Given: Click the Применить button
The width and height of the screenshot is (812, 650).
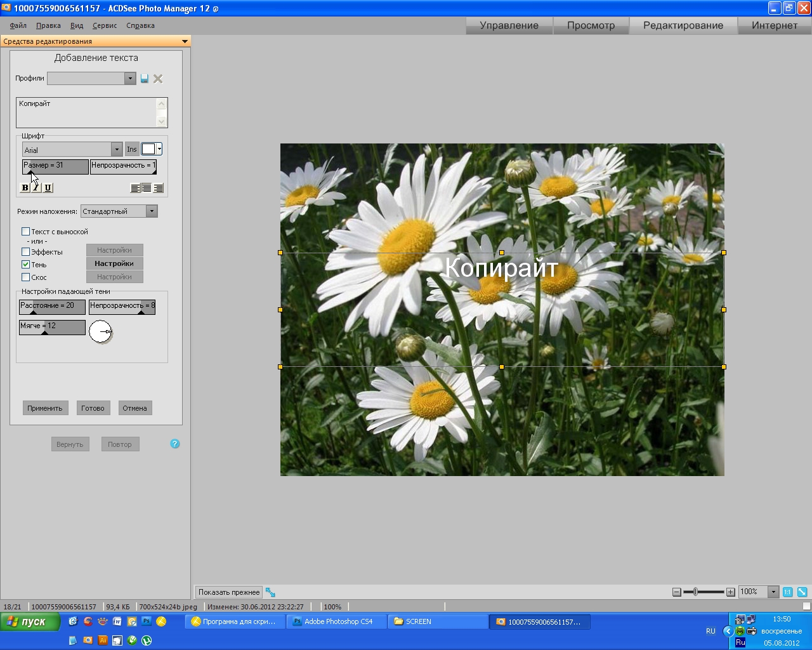Looking at the screenshot, I should [45, 408].
